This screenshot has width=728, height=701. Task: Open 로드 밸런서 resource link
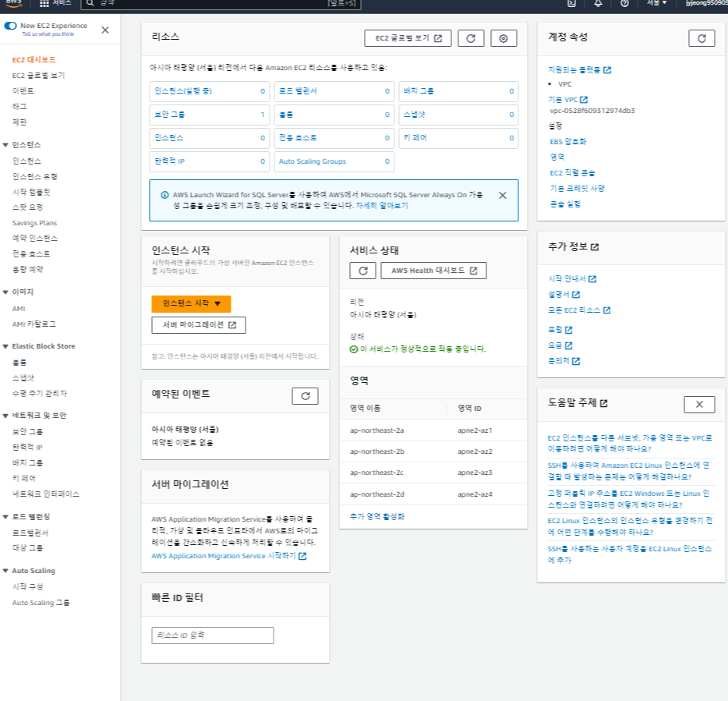point(298,91)
